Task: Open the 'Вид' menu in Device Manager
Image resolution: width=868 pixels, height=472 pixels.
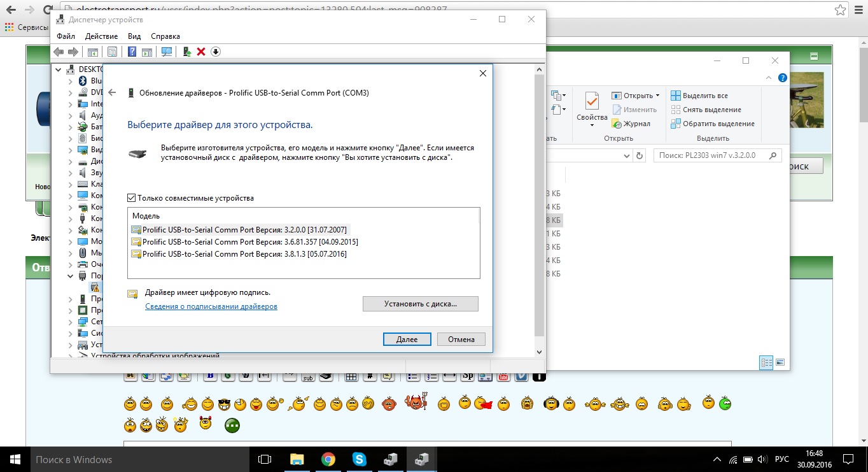Action: (134, 36)
